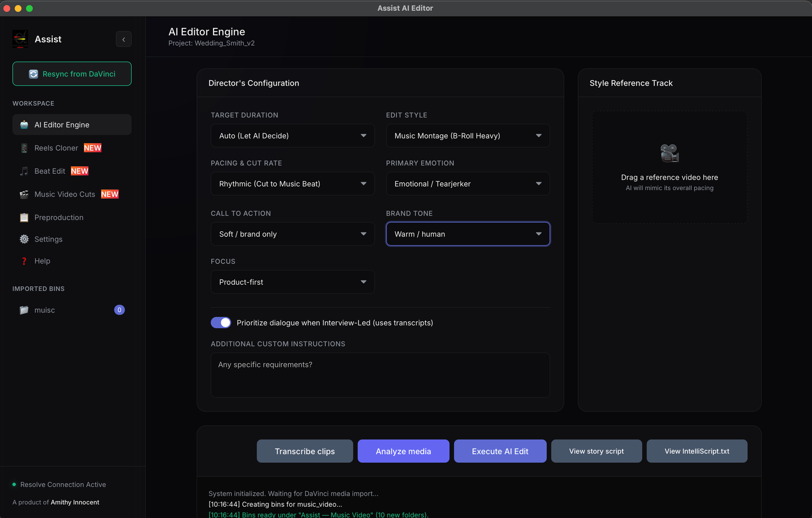812x518 pixels.
Task: Click the red Help question mark icon
Action: pos(24,261)
